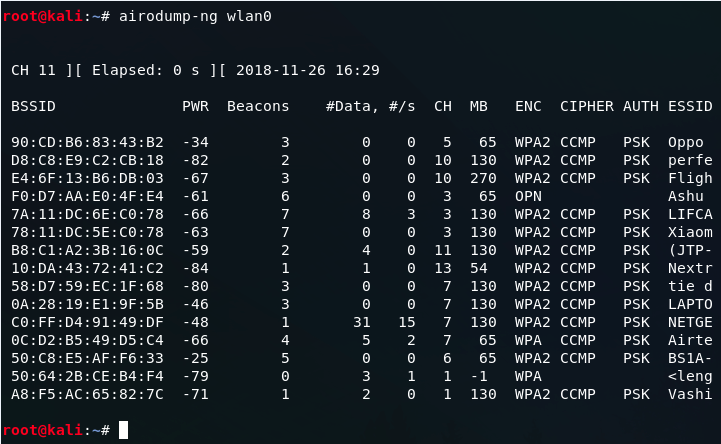
Task: Select BSSID 90:CD:B6:83:43:B2
Action: pos(87,143)
